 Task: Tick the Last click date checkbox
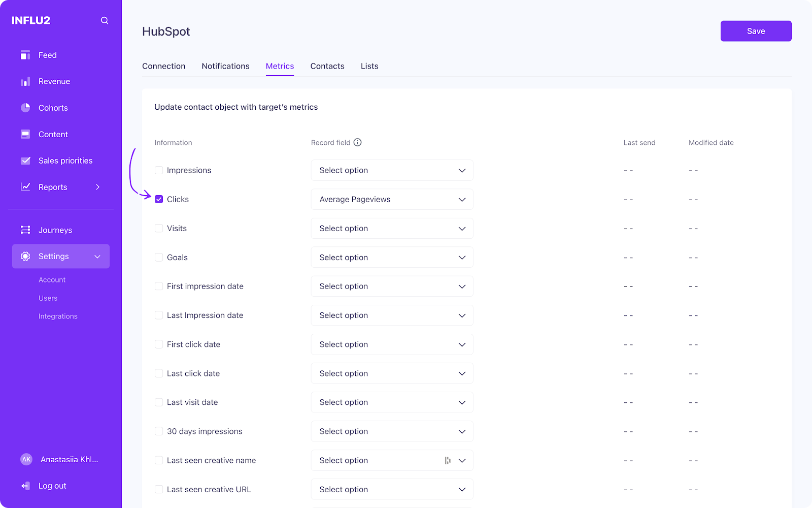coord(159,373)
